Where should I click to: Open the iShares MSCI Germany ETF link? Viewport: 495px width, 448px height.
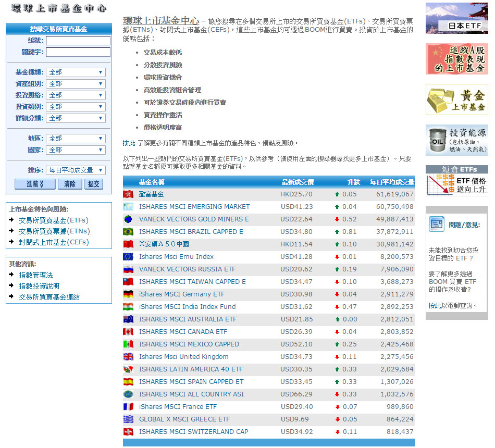tap(182, 294)
